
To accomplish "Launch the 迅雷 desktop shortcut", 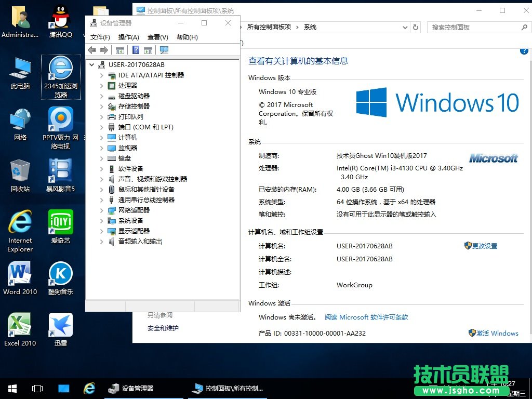I will (x=60, y=330).
